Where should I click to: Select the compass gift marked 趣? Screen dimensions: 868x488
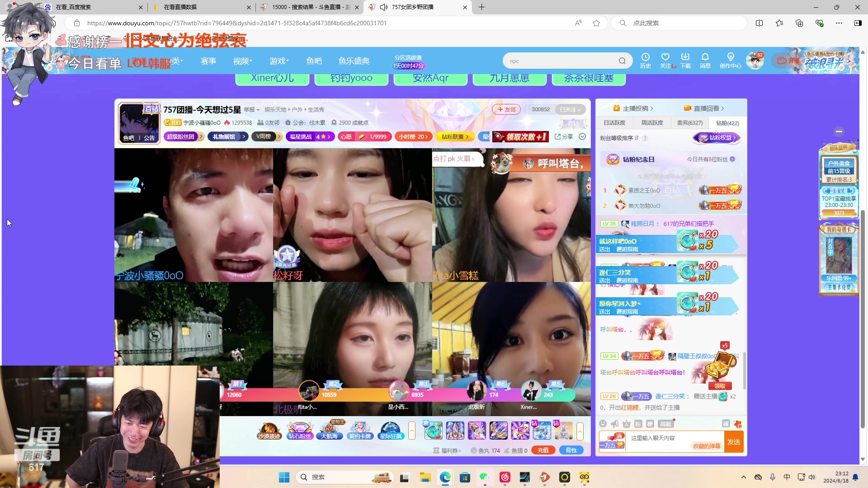(x=433, y=430)
